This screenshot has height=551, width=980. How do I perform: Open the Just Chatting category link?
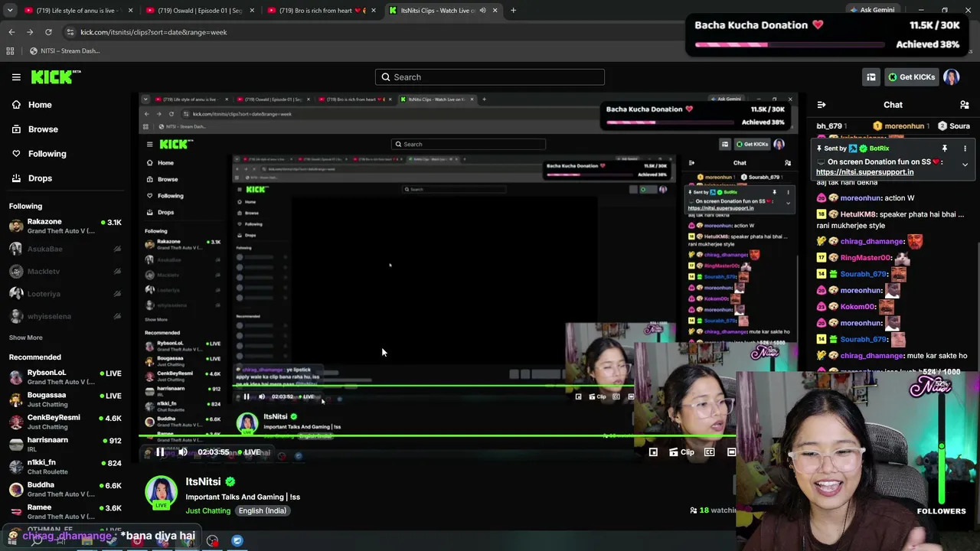click(x=207, y=510)
